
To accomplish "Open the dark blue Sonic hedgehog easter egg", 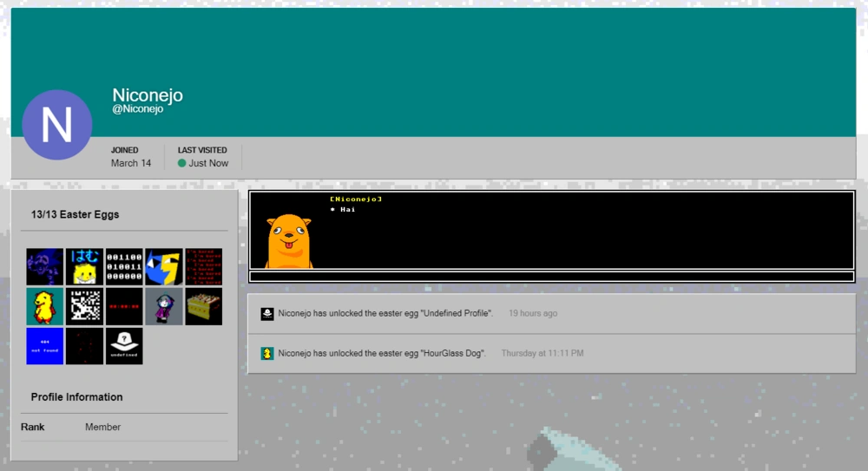I will 45,267.
